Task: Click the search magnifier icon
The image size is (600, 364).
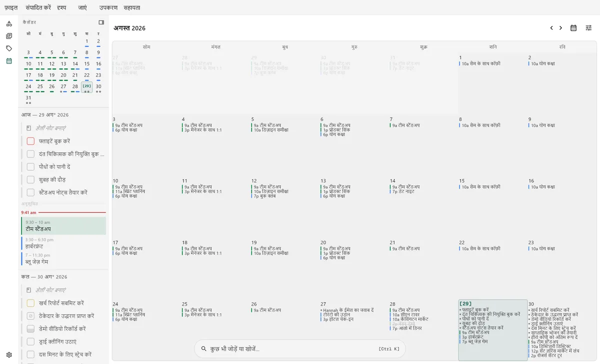Action: point(203,349)
